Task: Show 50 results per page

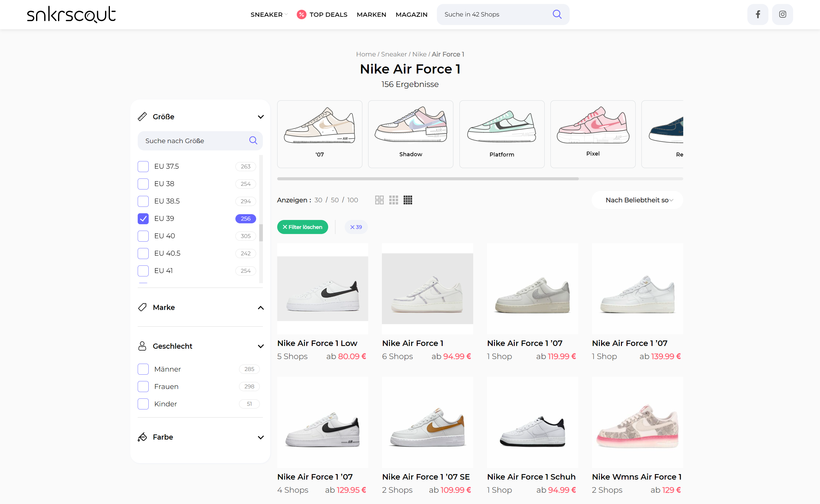Action: [335, 200]
